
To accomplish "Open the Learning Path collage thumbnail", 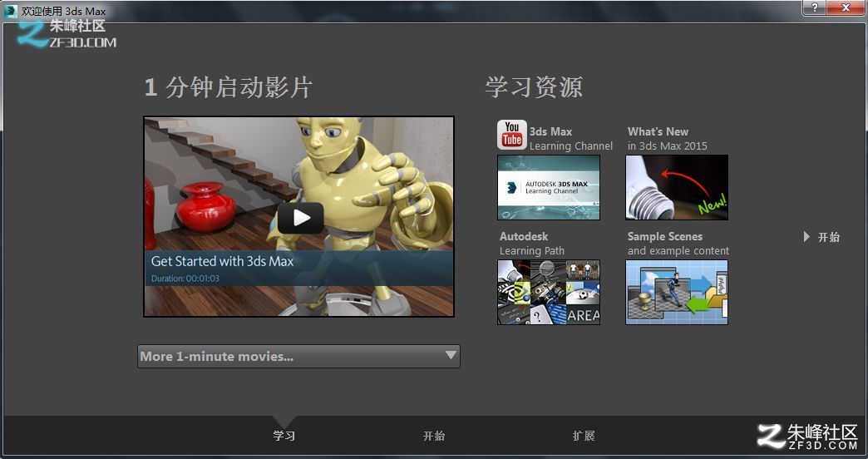I will tap(548, 292).
